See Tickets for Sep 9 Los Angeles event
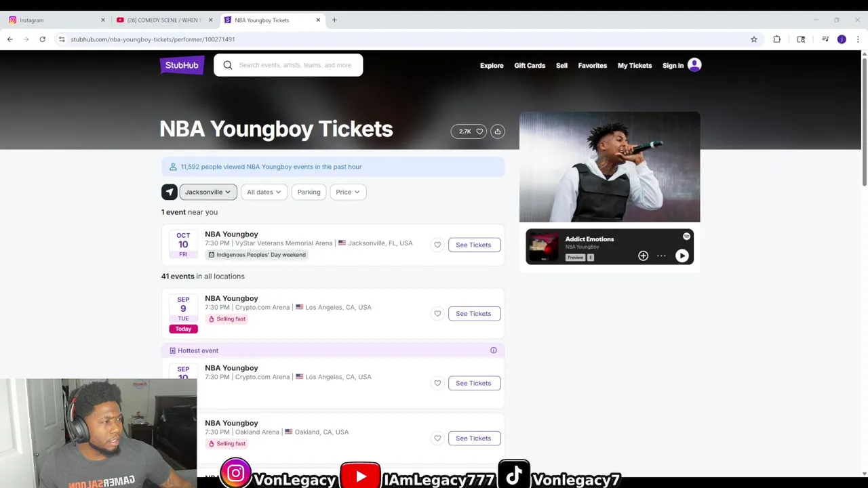This screenshot has height=488, width=868. [474, 313]
